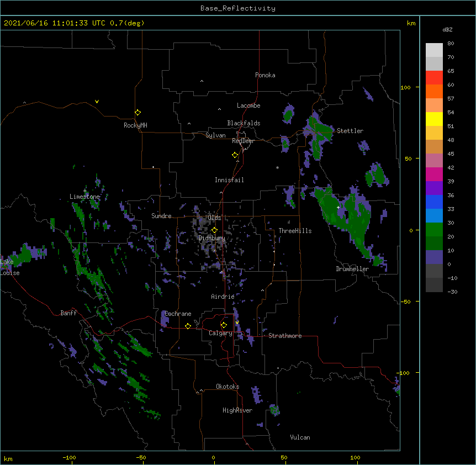Click the Stettler city label

(350, 131)
